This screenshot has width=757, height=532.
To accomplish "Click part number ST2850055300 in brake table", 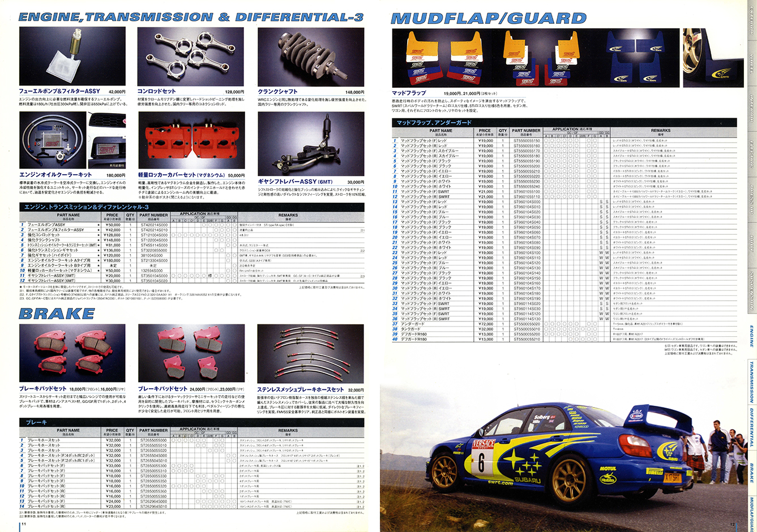I will 154,466.
